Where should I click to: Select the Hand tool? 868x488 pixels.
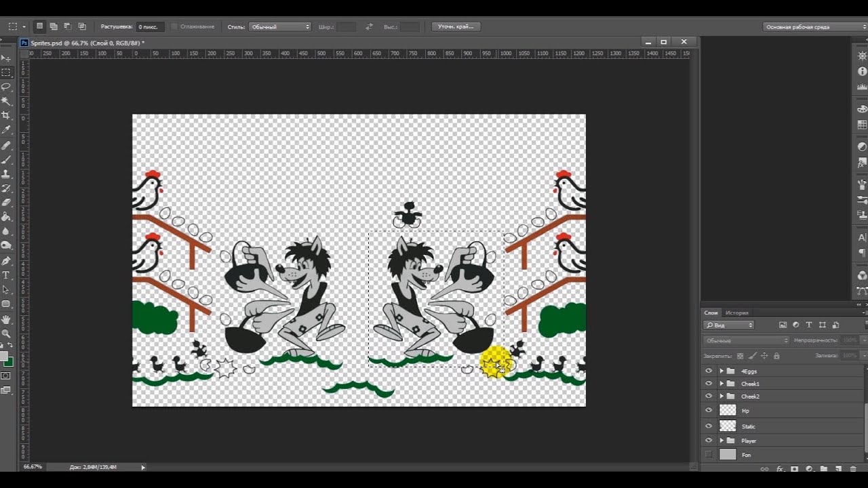6,319
